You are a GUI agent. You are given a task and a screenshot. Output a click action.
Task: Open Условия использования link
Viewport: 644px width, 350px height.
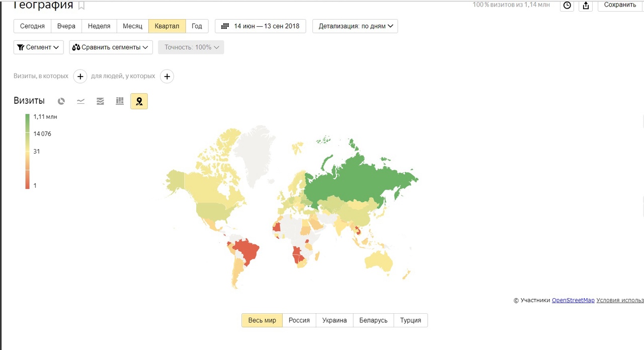coord(620,300)
